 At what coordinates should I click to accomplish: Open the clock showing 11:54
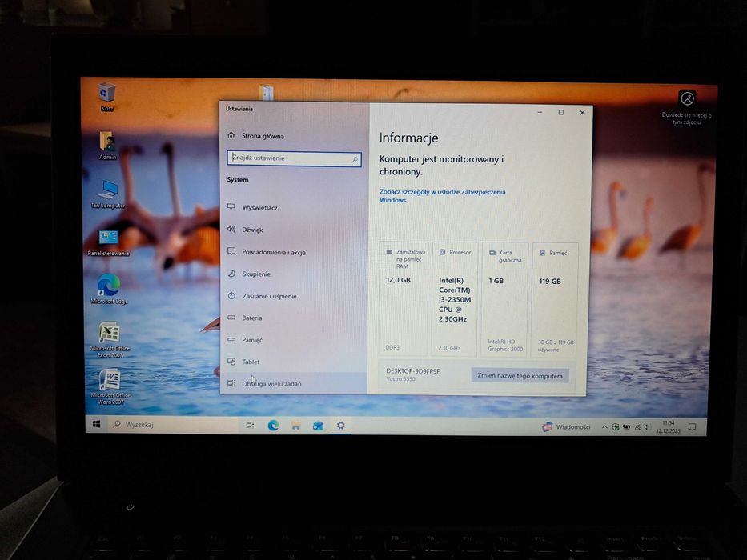(x=668, y=426)
